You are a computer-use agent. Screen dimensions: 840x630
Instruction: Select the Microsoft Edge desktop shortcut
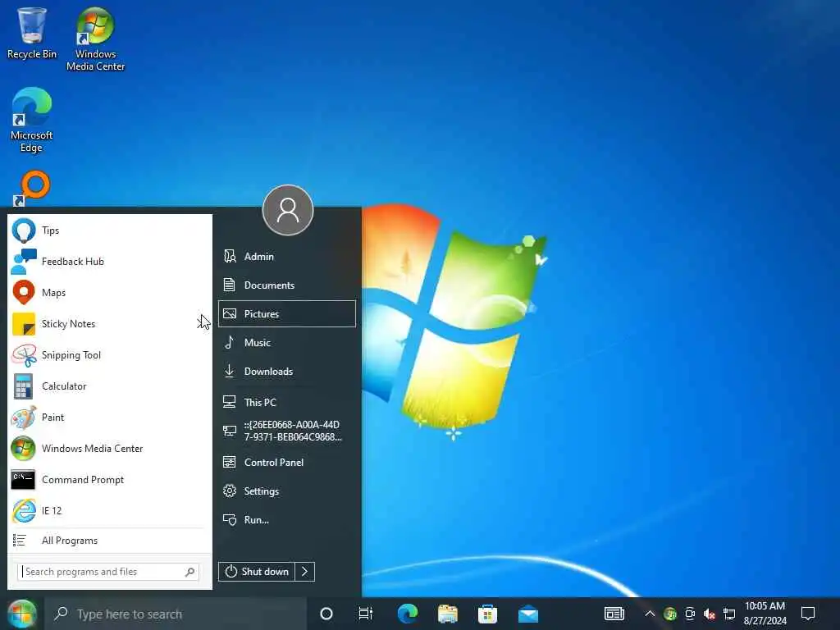click(x=32, y=120)
